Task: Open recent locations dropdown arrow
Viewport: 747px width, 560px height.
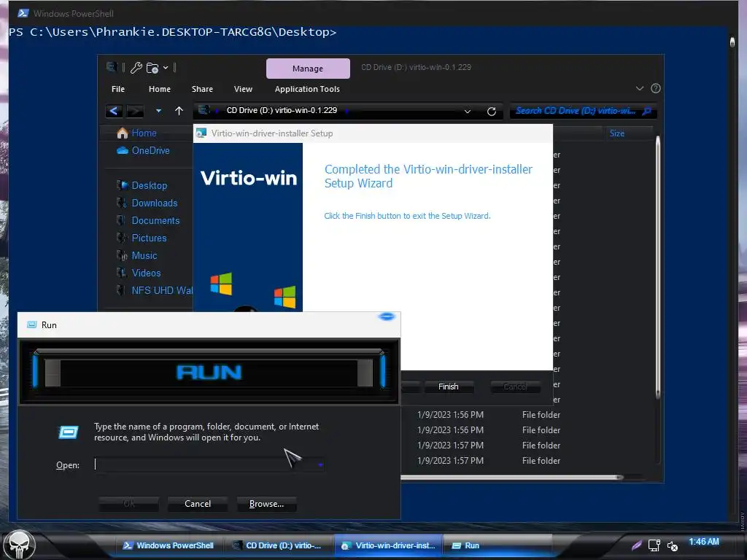Action: 158,111
